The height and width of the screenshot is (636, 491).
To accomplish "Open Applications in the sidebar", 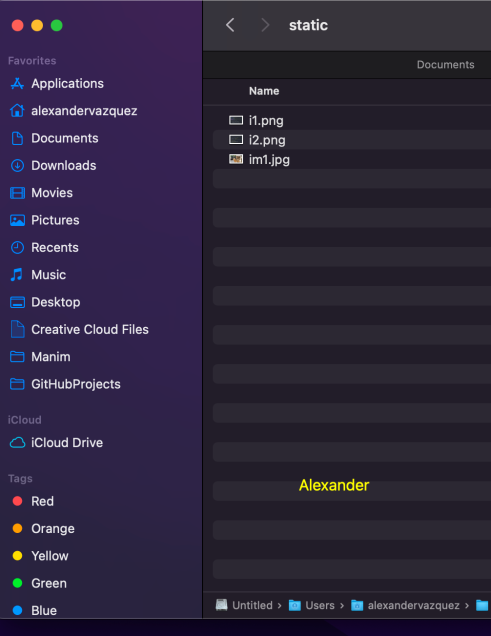I will coord(57,84).
